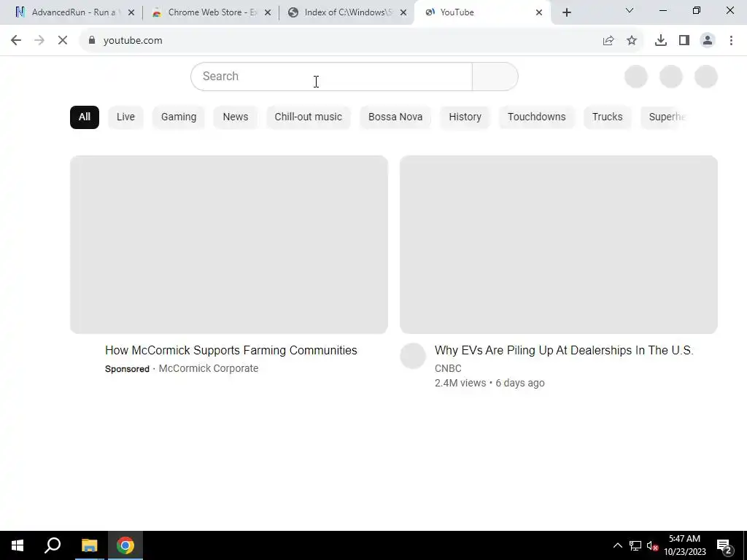Go back to the previous page
The image size is (747, 560).
pos(16,41)
